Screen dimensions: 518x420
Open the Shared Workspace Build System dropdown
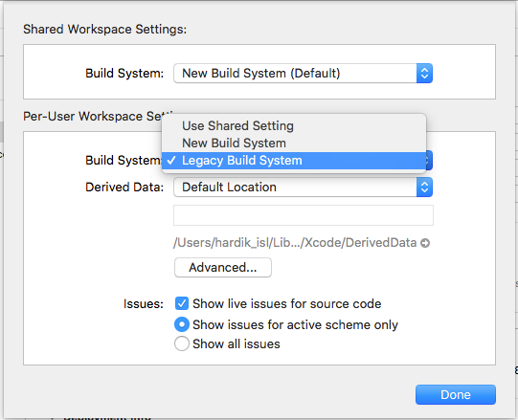click(303, 74)
